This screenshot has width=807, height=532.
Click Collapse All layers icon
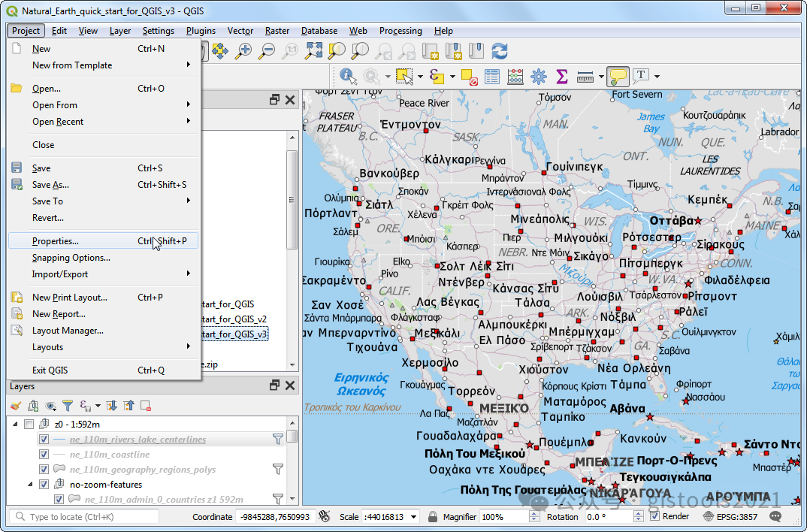[128, 406]
